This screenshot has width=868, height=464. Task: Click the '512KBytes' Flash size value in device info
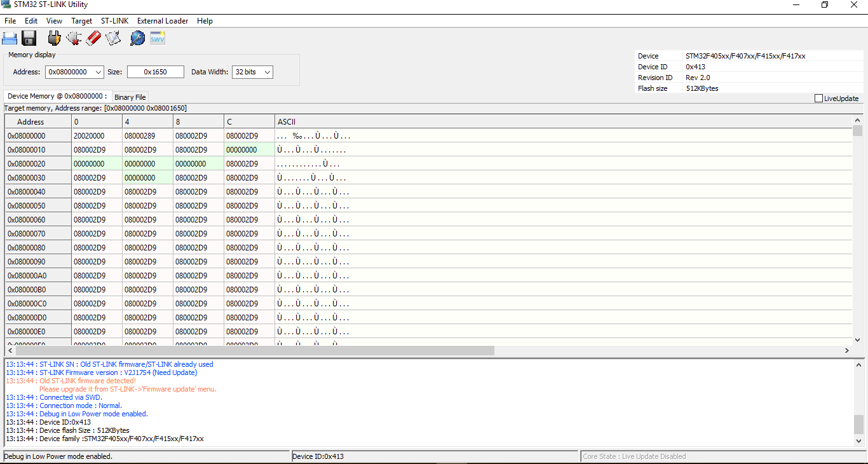[702, 88]
